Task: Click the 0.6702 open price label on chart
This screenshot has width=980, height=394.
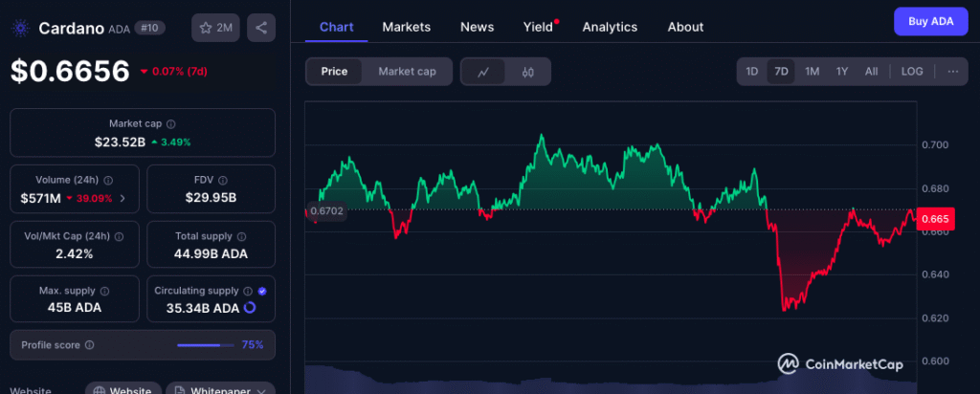Action: pos(326,211)
